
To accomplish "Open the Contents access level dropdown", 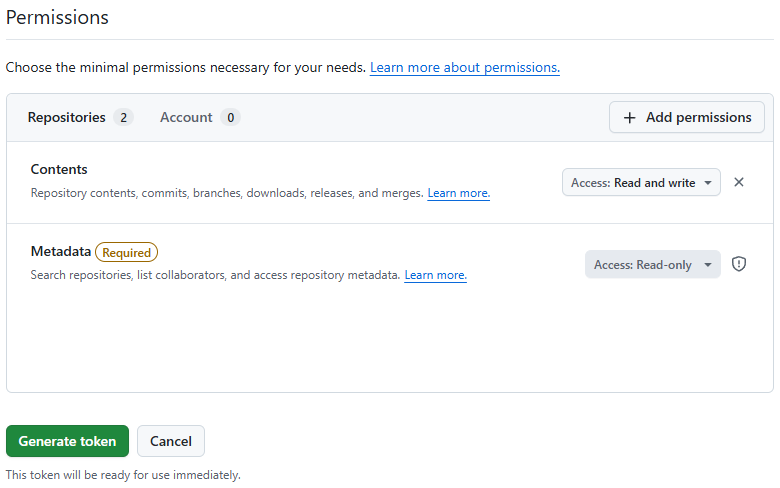I will click(x=640, y=183).
